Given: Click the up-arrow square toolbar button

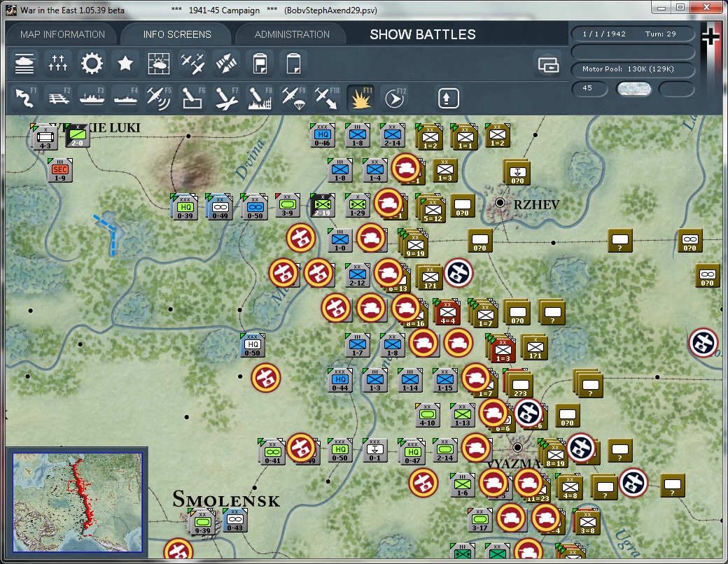Looking at the screenshot, I should pyautogui.click(x=448, y=98).
